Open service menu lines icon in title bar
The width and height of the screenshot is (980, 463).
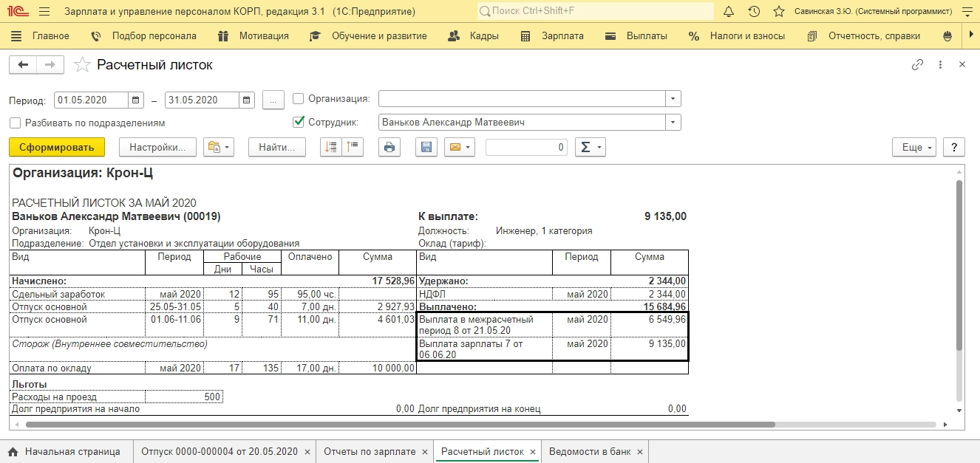(x=968, y=12)
